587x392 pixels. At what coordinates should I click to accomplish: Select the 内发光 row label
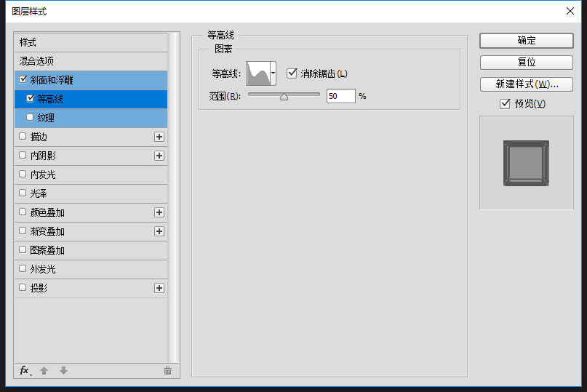click(43, 175)
